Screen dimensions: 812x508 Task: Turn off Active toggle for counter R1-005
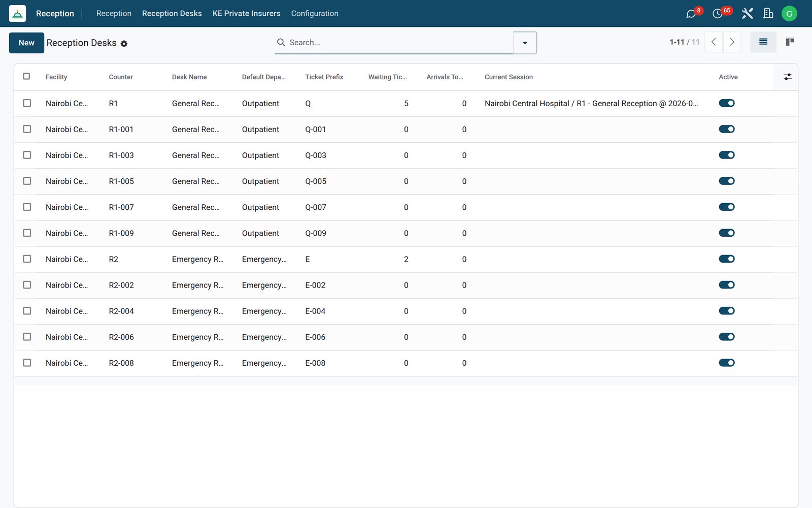(x=727, y=181)
